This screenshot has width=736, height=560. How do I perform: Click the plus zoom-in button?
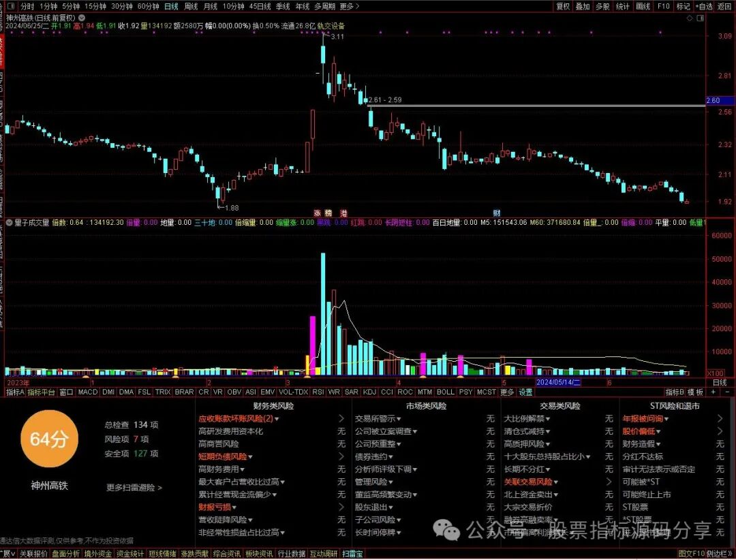[714, 392]
